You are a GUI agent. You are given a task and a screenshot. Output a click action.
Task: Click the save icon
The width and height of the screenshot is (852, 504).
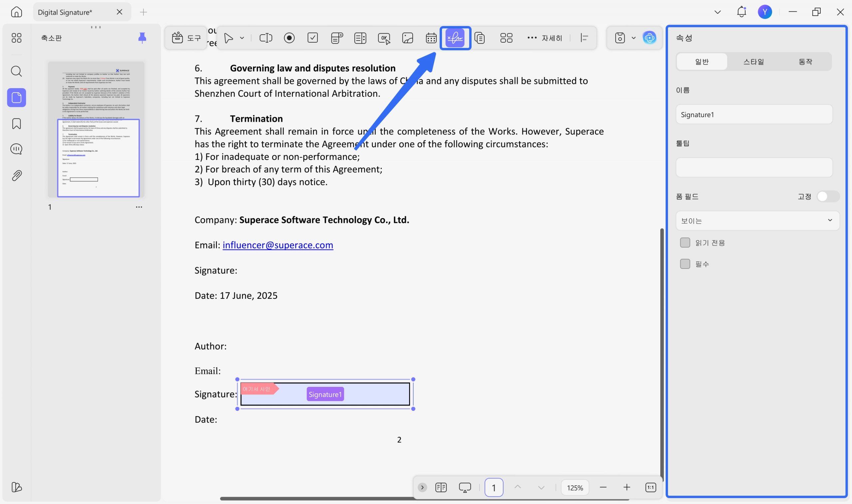coord(620,38)
